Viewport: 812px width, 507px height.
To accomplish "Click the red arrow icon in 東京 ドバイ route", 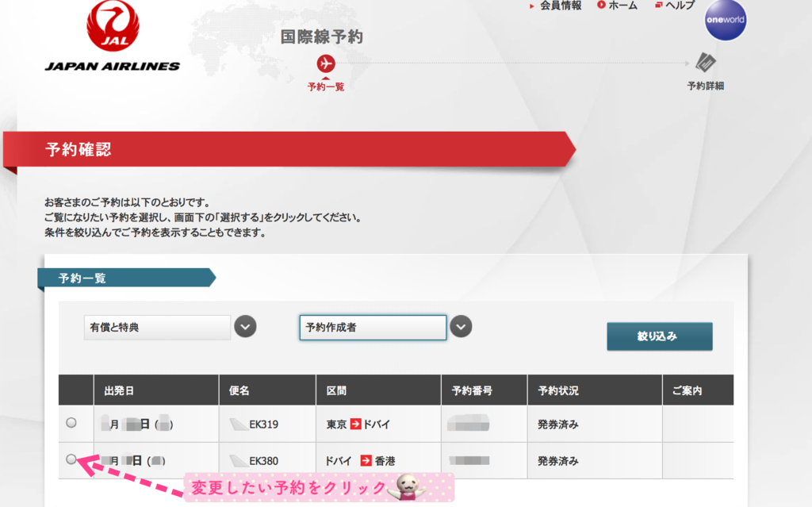I will (356, 424).
